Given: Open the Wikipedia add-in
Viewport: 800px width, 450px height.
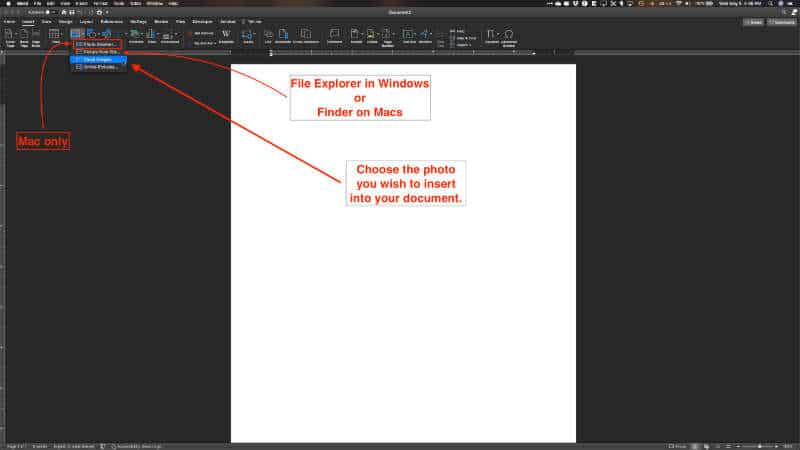Looking at the screenshot, I should tap(226, 36).
